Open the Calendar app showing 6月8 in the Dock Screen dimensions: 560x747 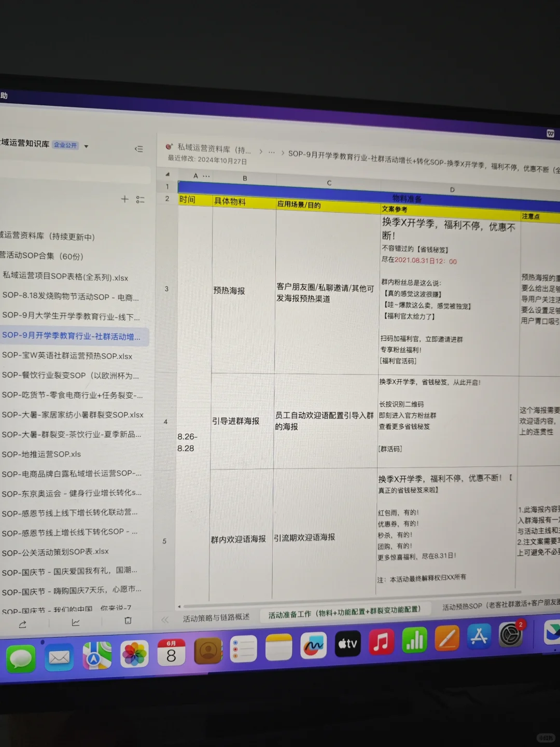coord(173,652)
